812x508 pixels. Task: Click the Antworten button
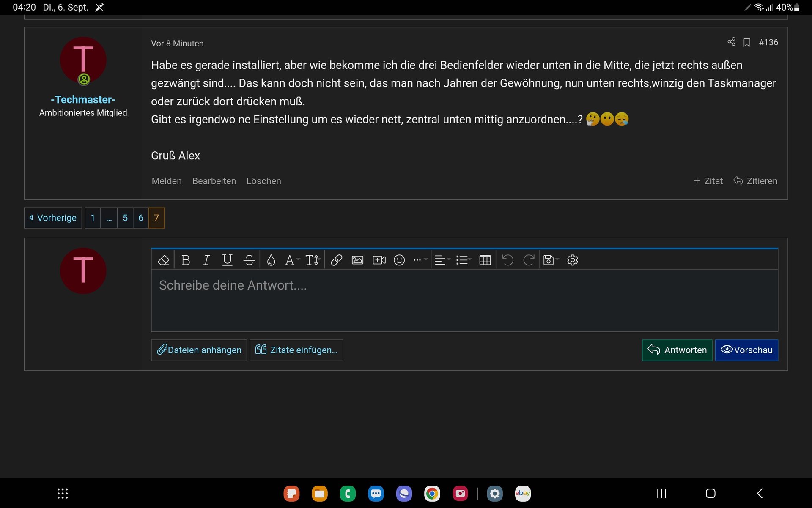tap(677, 350)
